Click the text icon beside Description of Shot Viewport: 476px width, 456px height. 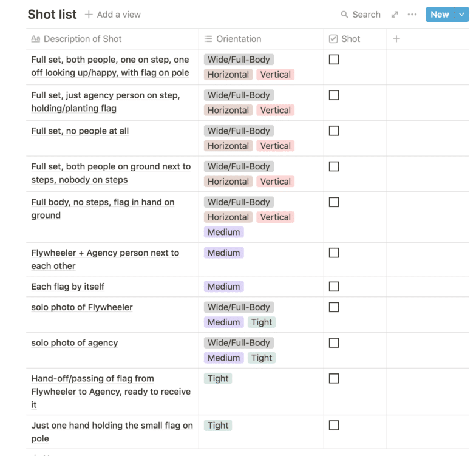pyautogui.click(x=36, y=39)
